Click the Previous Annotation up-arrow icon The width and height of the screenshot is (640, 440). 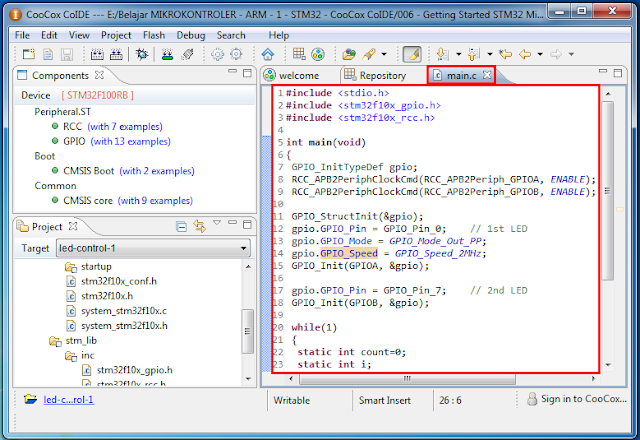click(x=474, y=54)
